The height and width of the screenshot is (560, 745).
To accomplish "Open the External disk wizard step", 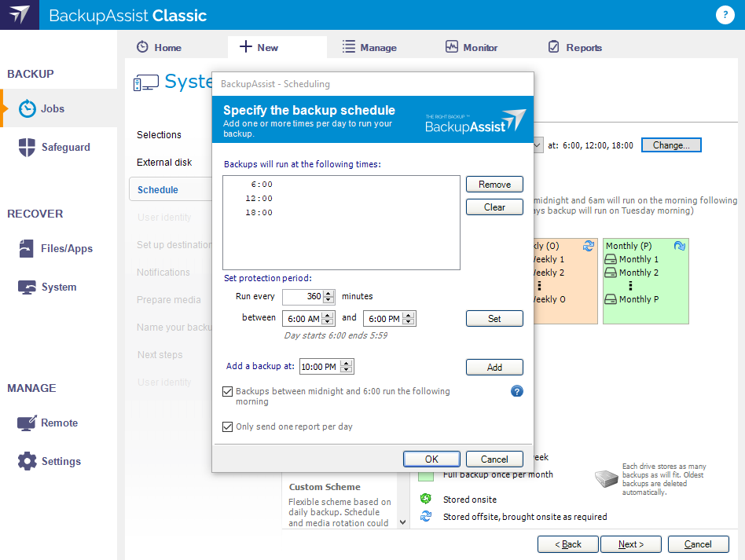I will [164, 163].
